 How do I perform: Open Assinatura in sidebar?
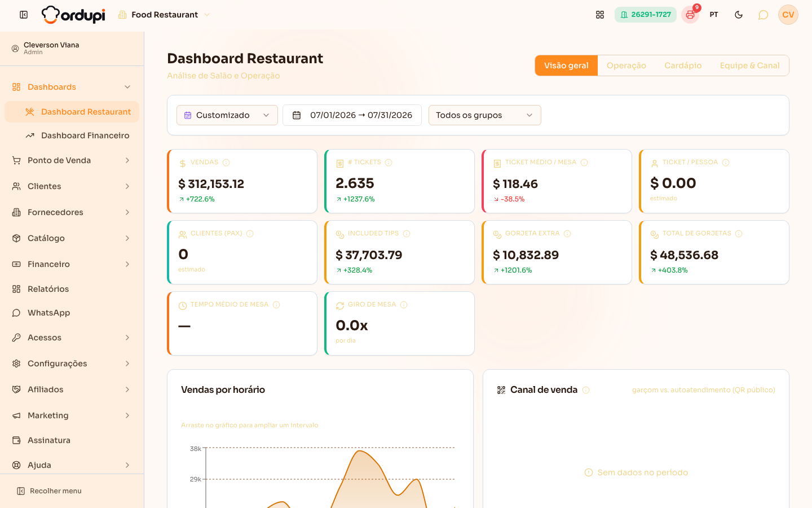pyautogui.click(x=72, y=440)
